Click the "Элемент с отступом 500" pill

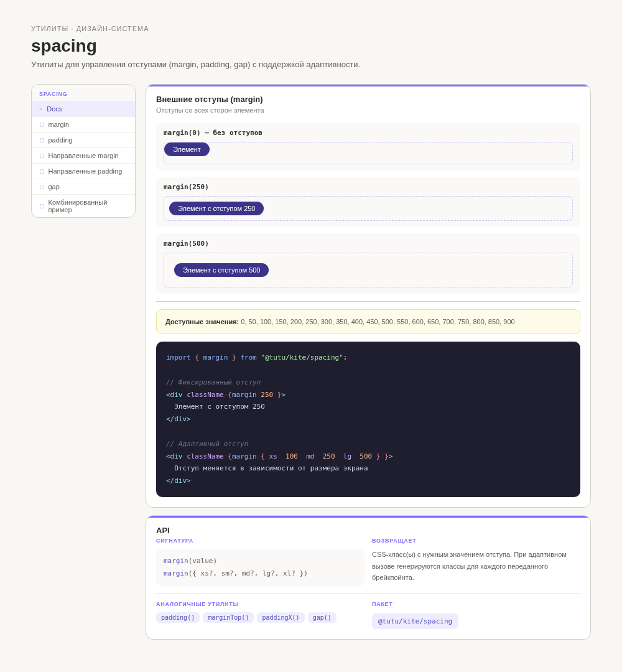point(221,270)
